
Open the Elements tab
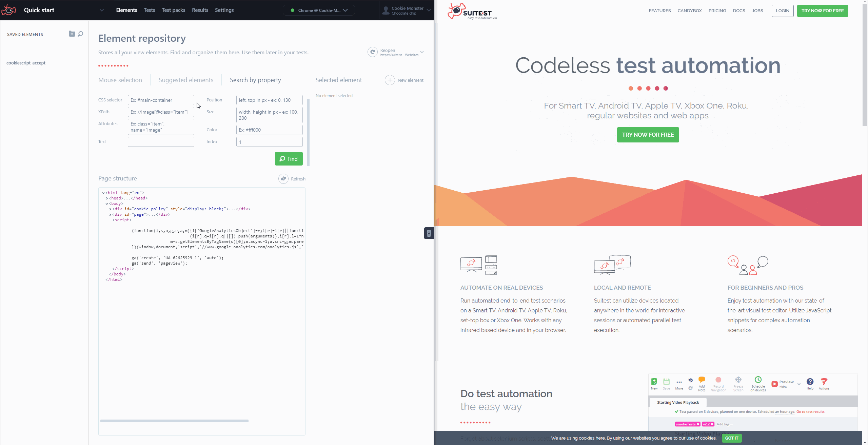(x=126, y=10)
